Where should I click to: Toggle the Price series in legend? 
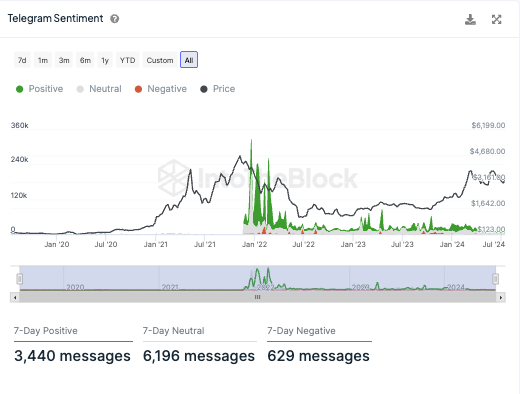click(x=218, y=89)
